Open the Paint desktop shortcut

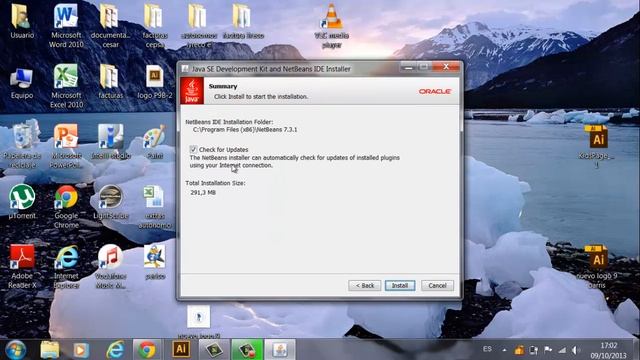point(155,142)
